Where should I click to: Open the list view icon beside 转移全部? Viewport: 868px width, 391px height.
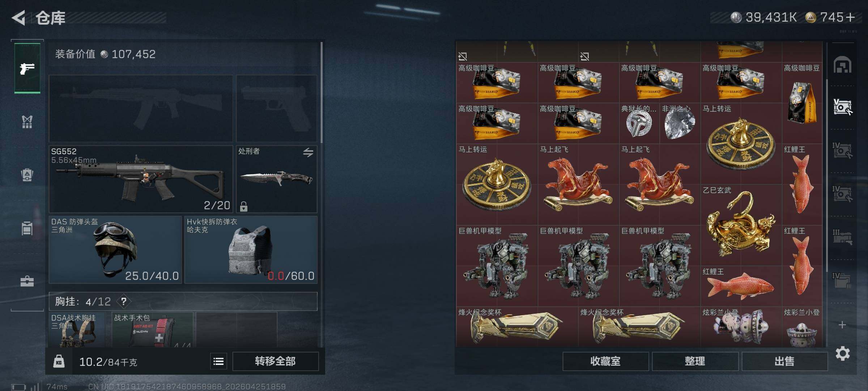(x=218, y=361)
